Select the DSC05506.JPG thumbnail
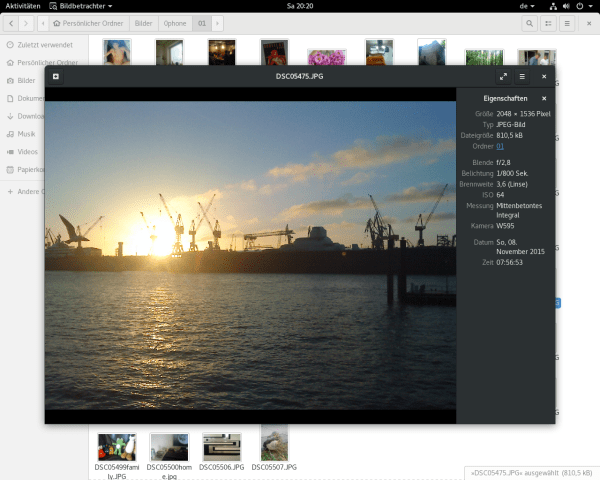 coord(221,447)
